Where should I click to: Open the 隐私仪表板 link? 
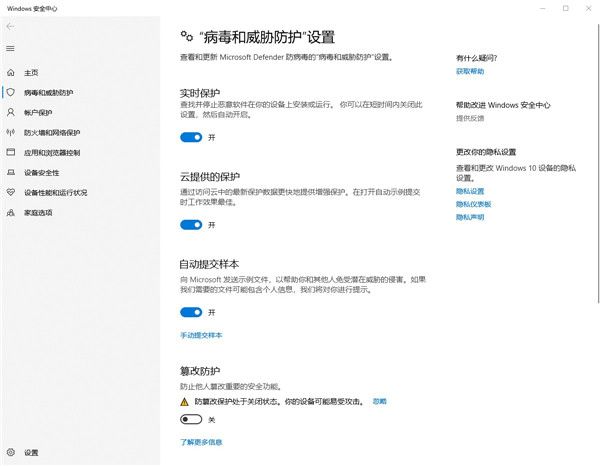pyautogui.click(x=473, y=204)
